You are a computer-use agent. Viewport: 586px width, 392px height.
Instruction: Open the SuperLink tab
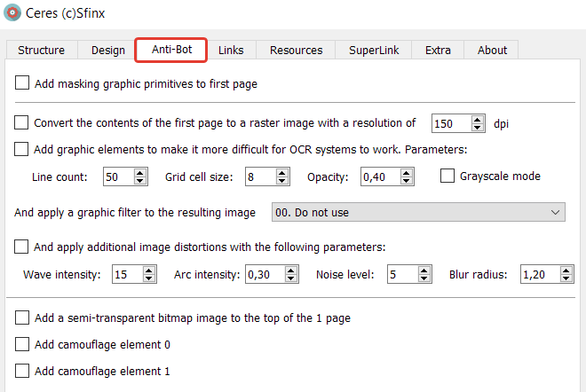click(x=373, y=50)
